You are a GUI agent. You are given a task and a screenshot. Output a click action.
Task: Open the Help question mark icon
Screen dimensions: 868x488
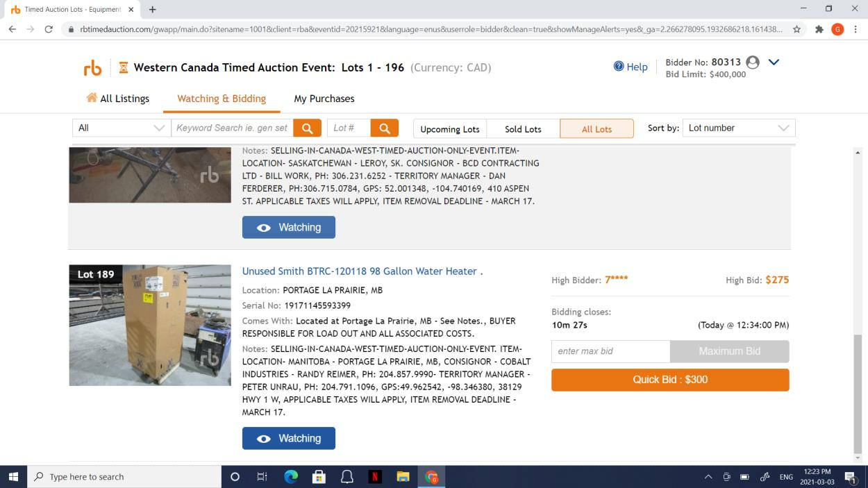(619, 67)
